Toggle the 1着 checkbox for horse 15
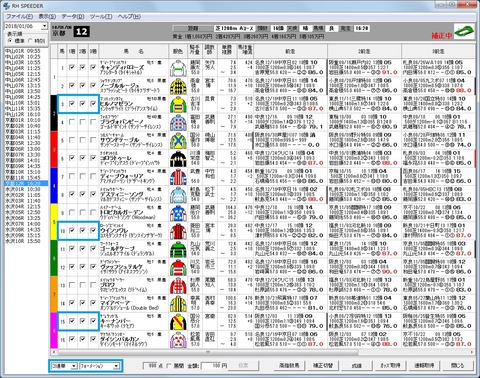 (72, 321)
